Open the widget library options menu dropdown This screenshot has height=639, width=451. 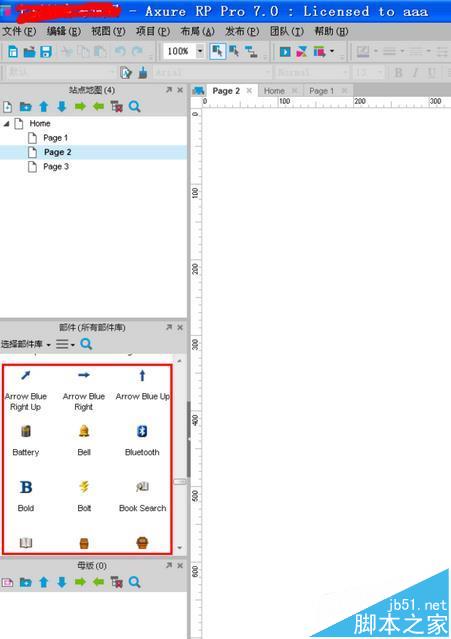(x=65, y=344)
